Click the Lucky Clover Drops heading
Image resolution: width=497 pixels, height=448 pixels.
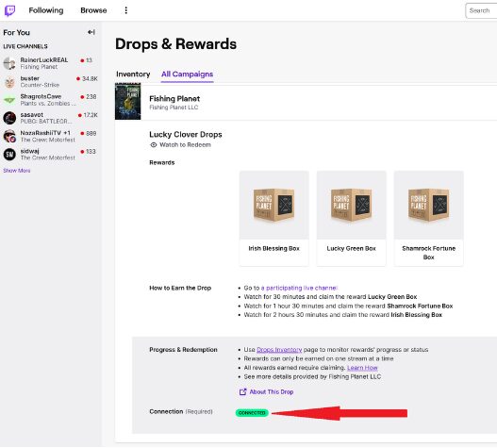(x=186, y=135)
